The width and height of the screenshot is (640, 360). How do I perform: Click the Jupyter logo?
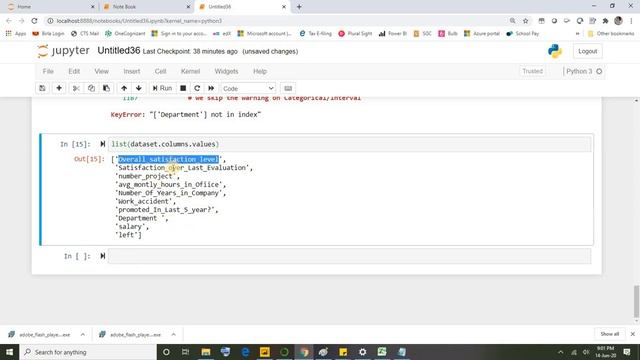pos(63,51)
